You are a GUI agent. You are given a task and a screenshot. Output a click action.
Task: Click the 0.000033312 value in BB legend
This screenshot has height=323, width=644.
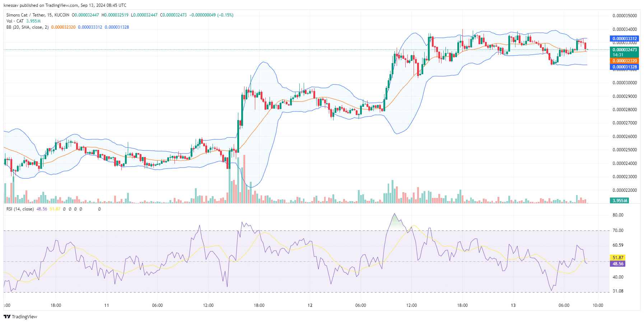(90, 27)
